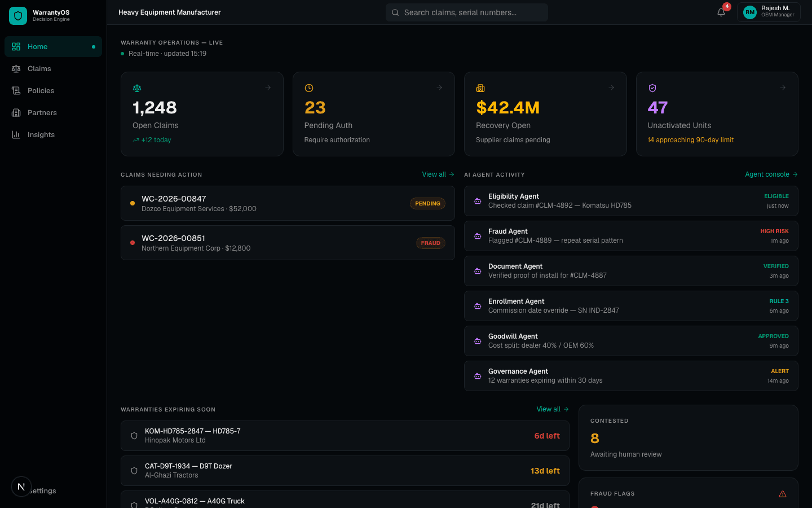The image size is (812, 508).
Task: Open claim WC-2026-00847
Action: tap(288, 203)
